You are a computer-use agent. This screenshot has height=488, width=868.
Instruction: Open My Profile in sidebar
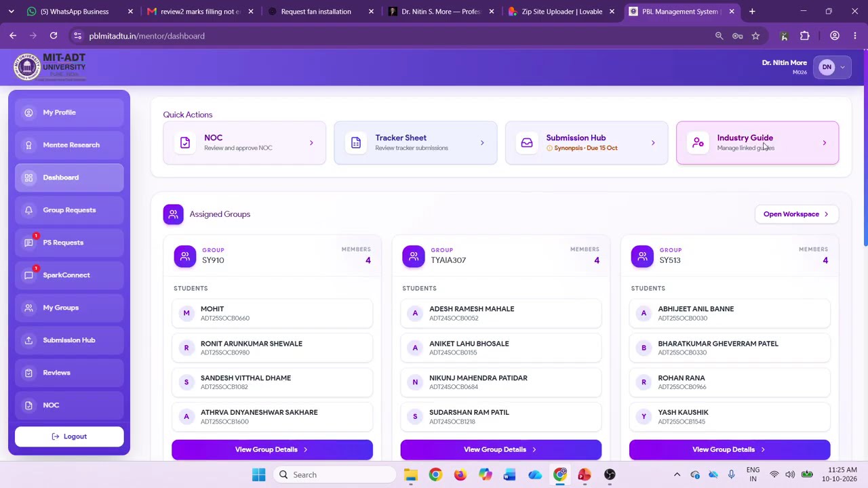pyautogui.click(x=69, y=113)
